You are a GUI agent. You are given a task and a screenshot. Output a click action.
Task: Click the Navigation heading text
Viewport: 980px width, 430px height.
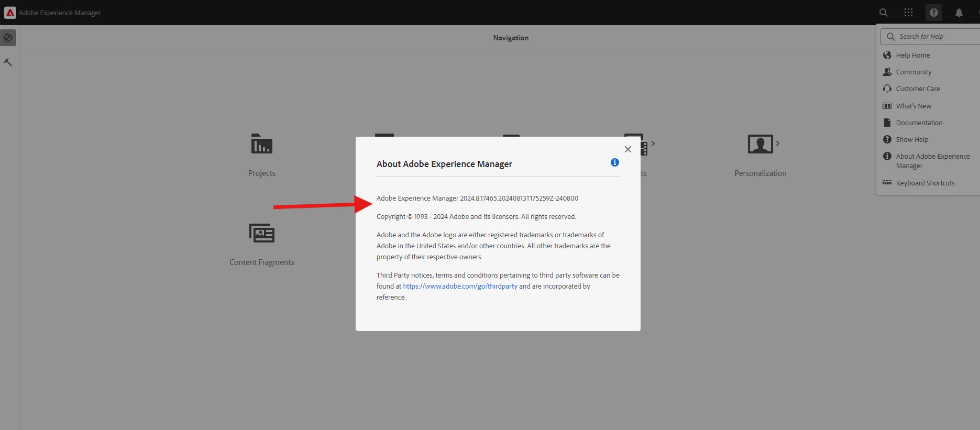pos(511,38)
